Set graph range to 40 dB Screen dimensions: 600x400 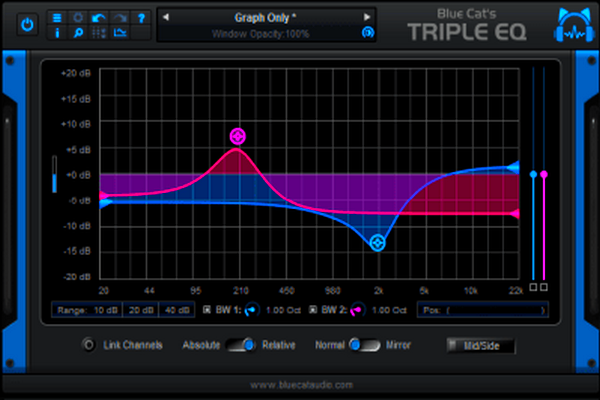click(x=177, y=310)
